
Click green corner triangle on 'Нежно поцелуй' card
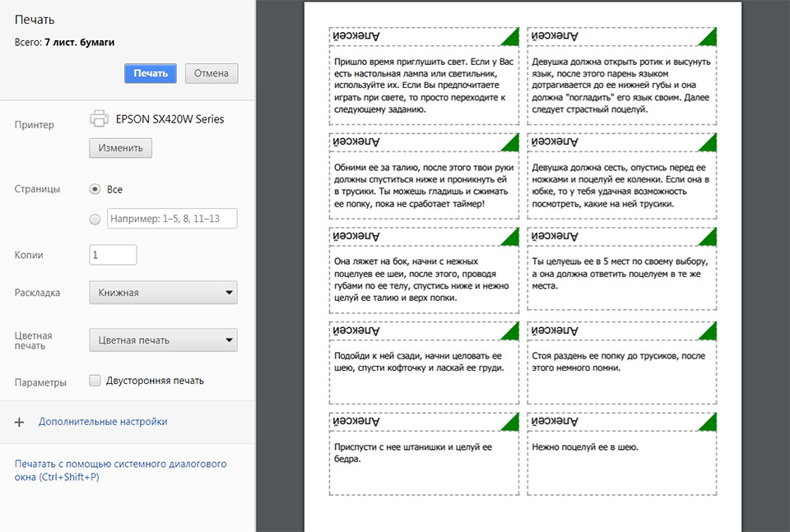[x=708, y=423]
